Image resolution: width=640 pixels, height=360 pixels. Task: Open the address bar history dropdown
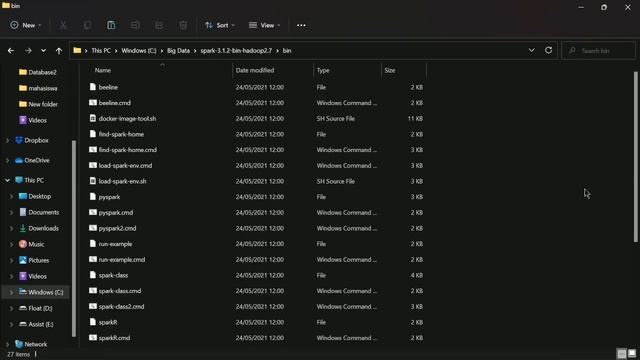[x=531, y=50]
